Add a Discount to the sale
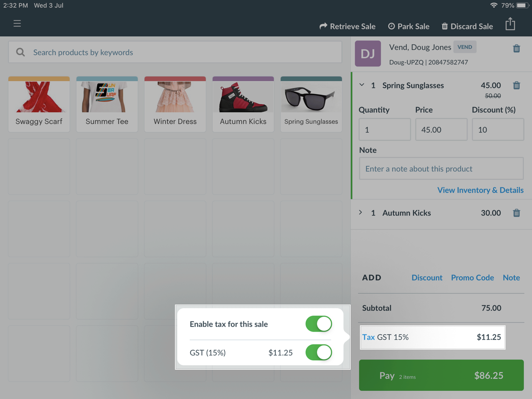Screen dimensions: 532x399 coord(427,278)
